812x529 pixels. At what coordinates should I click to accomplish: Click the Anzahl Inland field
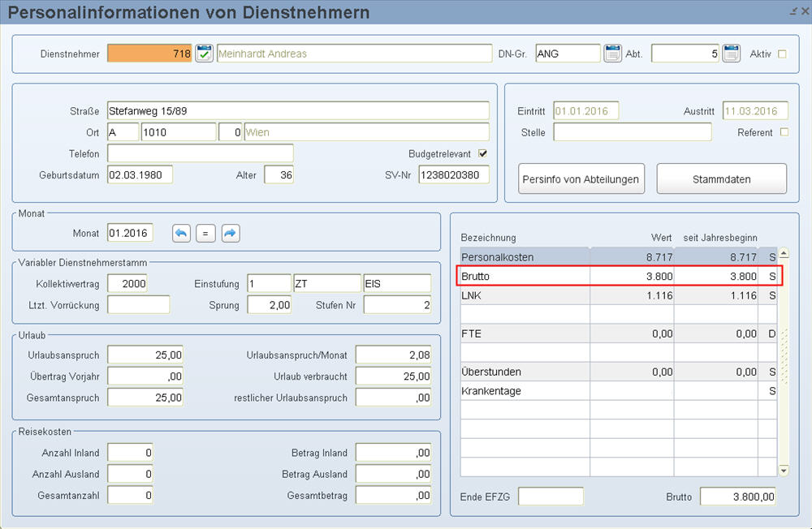(x=130, y=453)
